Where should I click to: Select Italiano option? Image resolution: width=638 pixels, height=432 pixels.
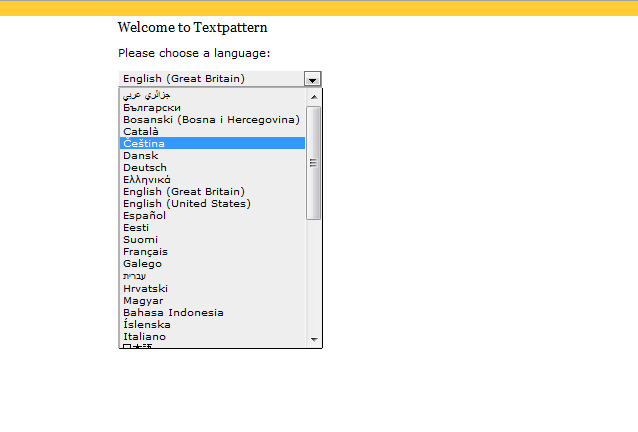[x=213, y=336]
